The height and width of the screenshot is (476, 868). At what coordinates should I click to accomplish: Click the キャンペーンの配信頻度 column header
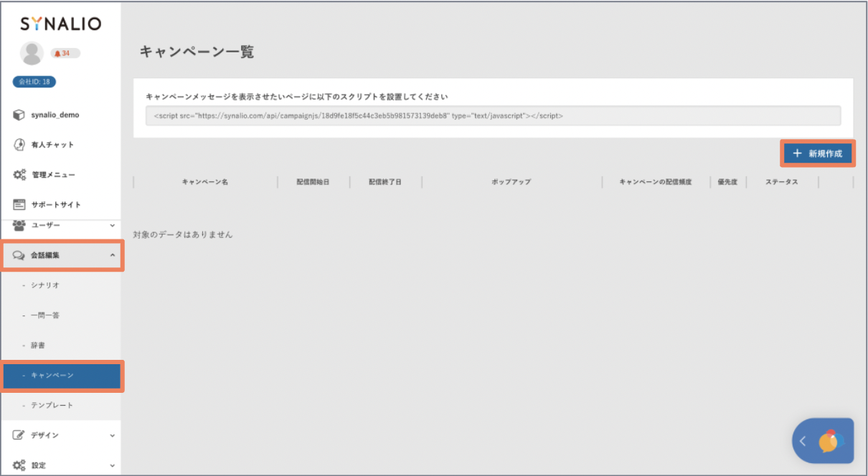(x=656, y=182)
